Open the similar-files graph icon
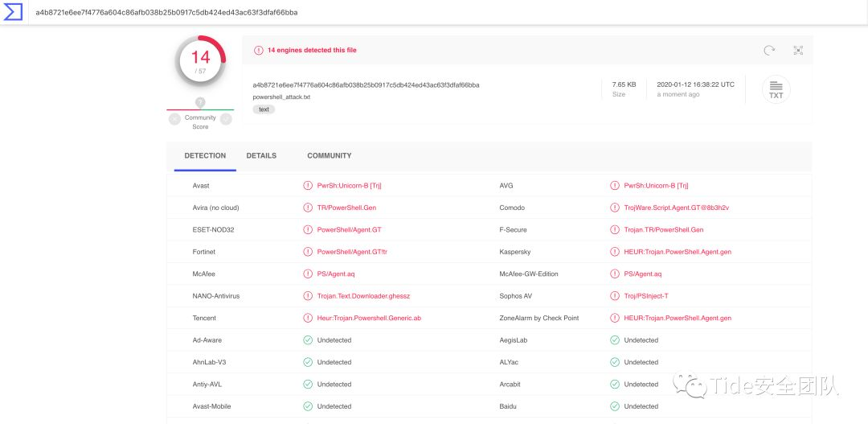Screen dimensions: 868x424 798,50
